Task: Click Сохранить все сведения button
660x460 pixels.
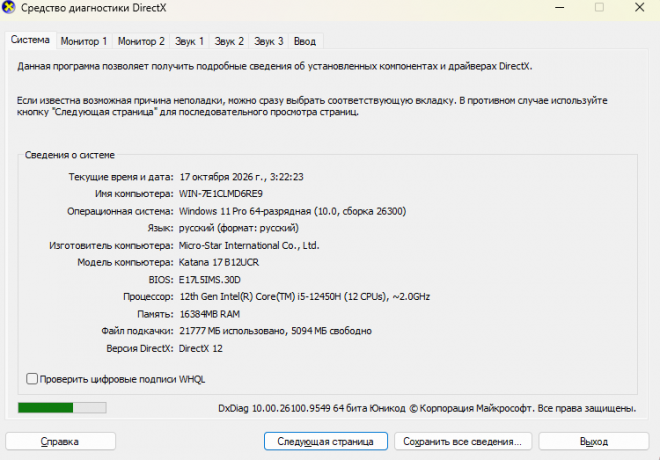Action: 463,441
